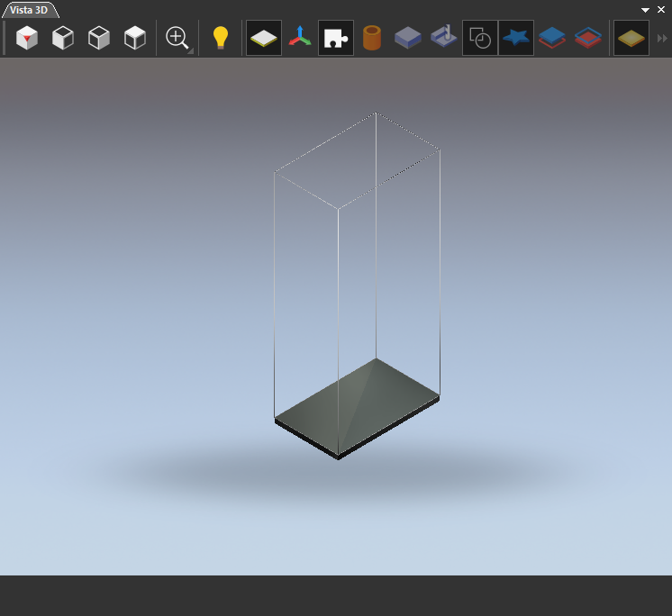Image resolution: width=672 pixels, height=616 pixels.
Task: Click the blue layer over red outline icon
Action: (x=552, y=38)
